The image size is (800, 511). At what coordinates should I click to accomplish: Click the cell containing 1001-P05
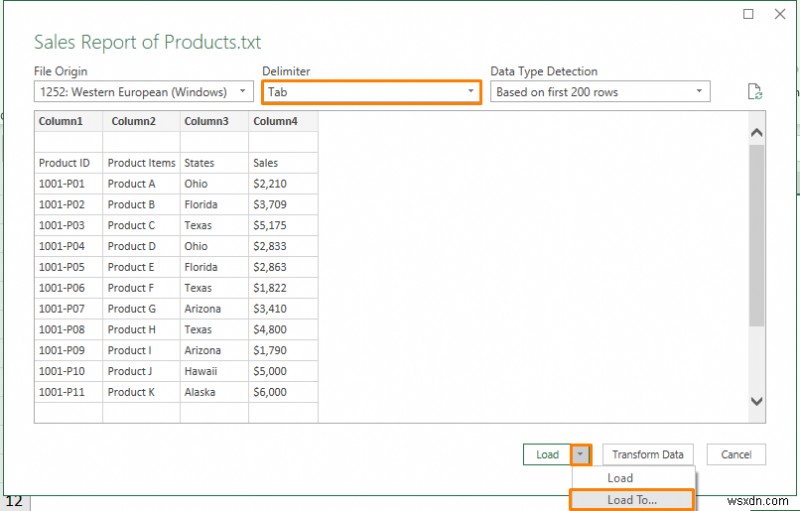click(x=68, y=267)
